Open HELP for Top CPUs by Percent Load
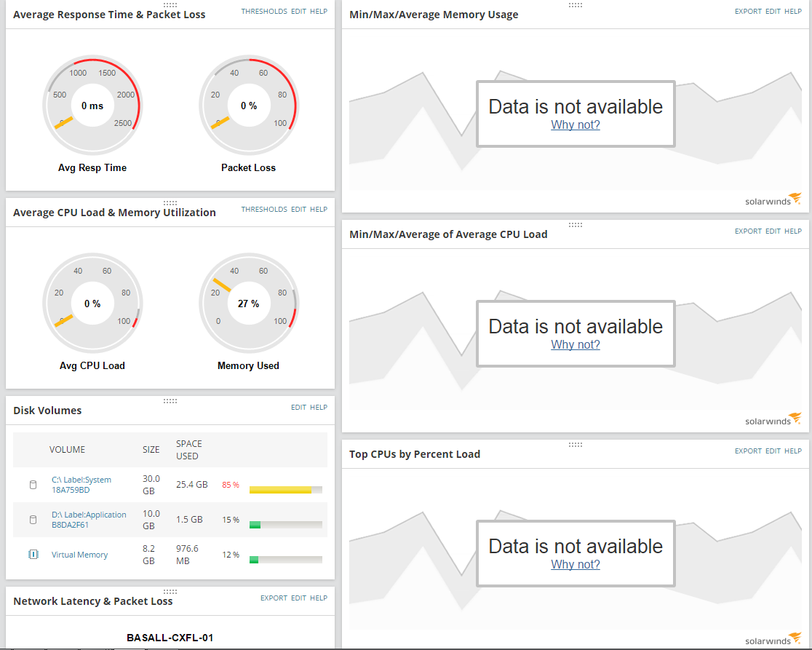Image resolution: width=812 pixels, height=650 pixels. click(x=793, y=451)
